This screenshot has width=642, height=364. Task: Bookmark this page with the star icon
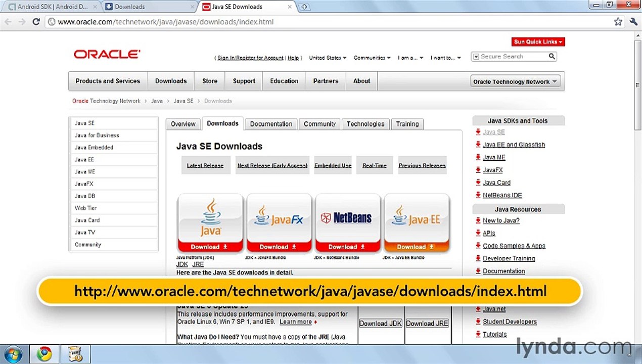pos(618,22)
